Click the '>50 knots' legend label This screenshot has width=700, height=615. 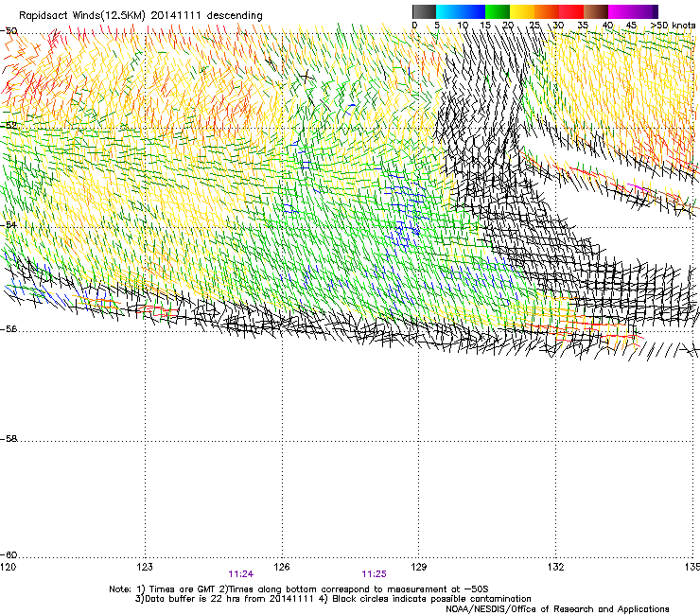(673, 26)
